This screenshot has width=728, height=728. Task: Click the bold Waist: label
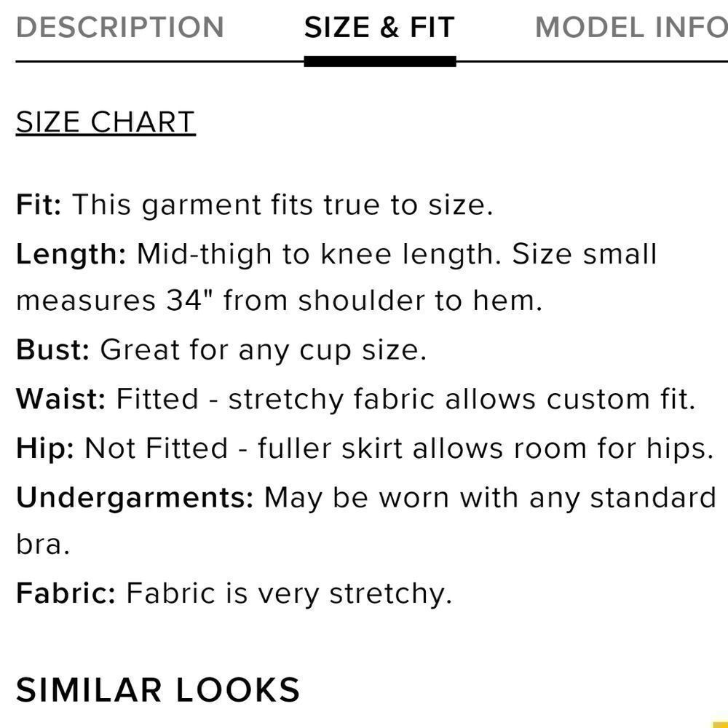61,399
